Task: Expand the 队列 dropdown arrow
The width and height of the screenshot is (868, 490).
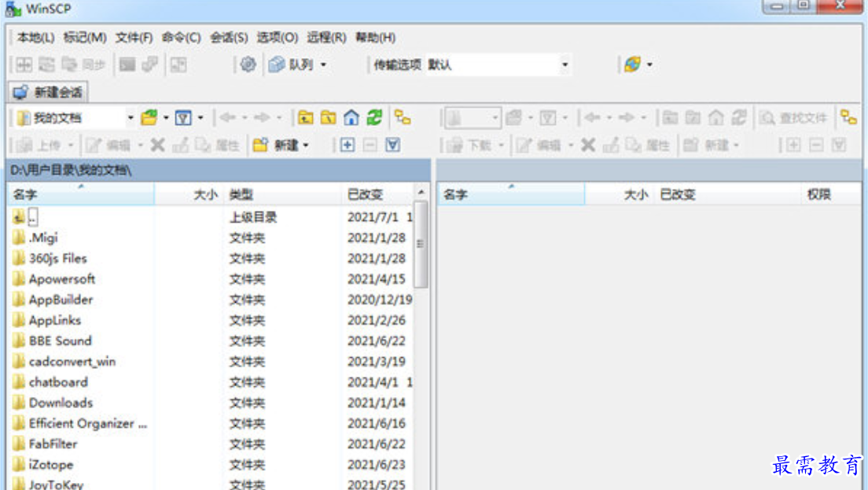Action: tap(323, 64)
